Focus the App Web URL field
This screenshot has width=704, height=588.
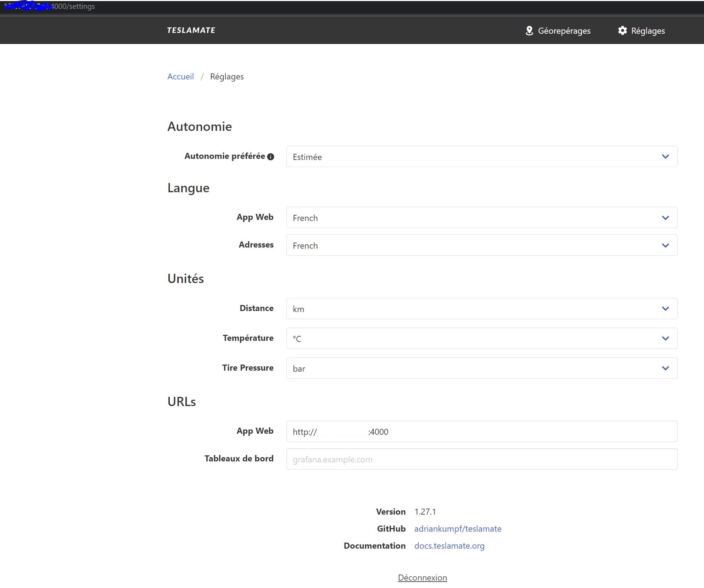(481, 431)
